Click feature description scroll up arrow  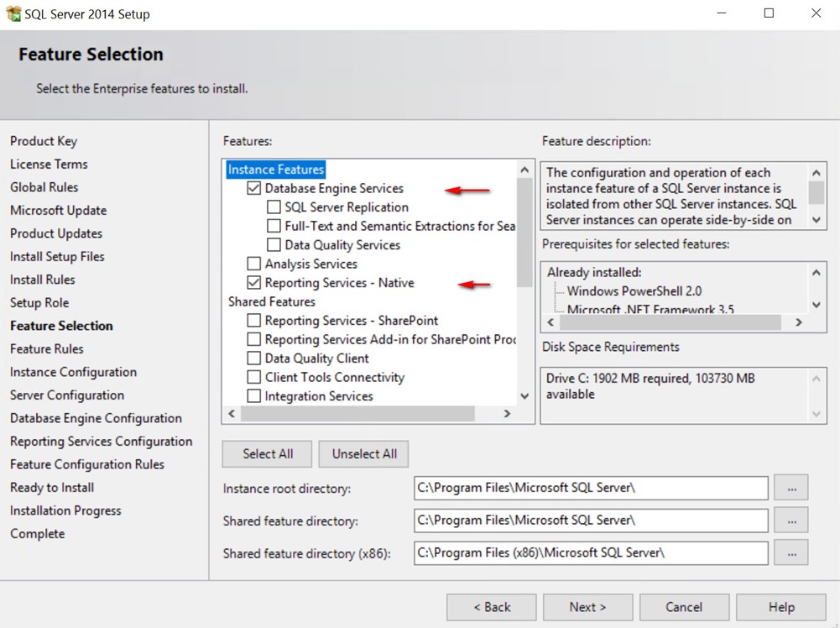(x=816, y=173)
